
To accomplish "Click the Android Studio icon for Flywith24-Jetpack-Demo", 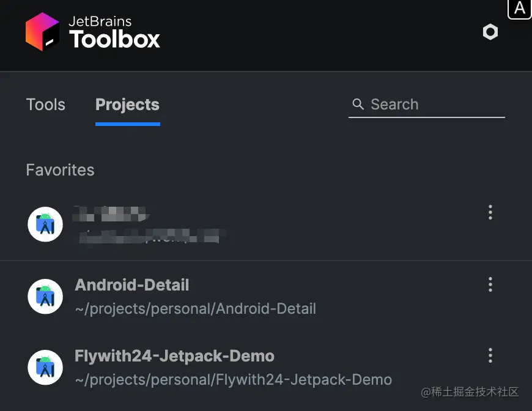I will 45,367.
